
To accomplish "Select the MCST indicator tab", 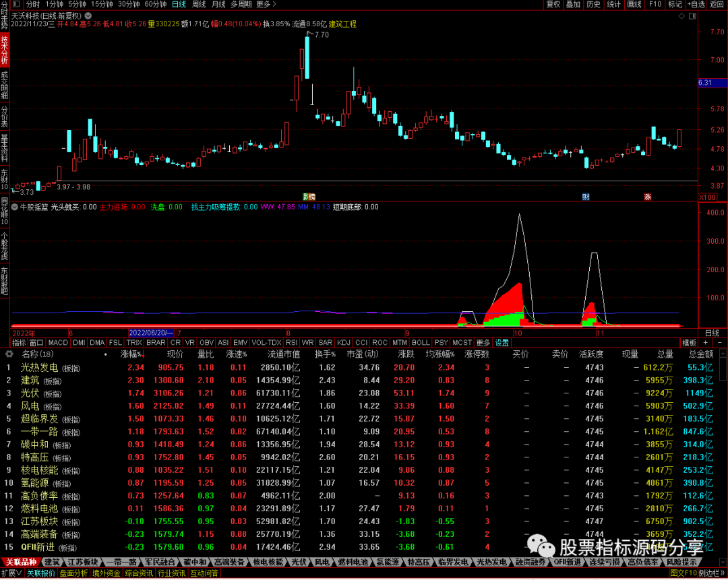I will pos(462,342).
